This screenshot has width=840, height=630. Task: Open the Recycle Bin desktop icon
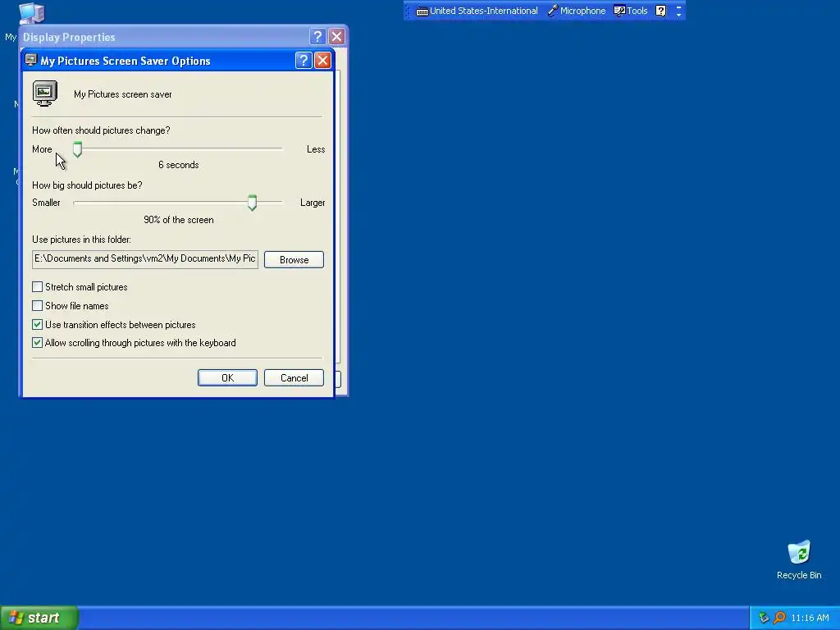click(799, 559)
